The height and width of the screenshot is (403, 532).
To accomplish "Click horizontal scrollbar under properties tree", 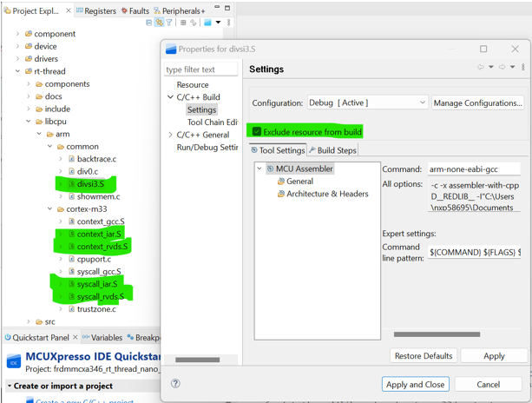I will [x=198, y=360].
